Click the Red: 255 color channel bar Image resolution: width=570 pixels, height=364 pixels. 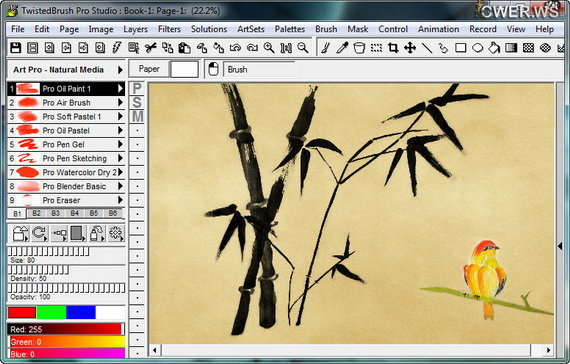(x=66, y=329)
